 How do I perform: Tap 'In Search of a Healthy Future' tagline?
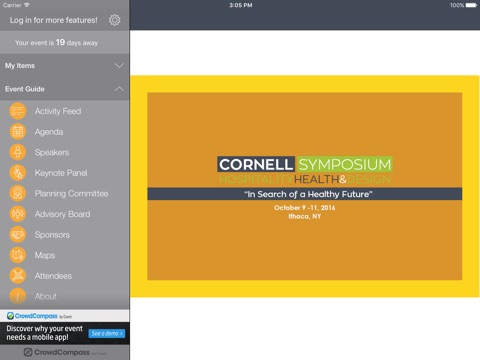click(308, 194)
